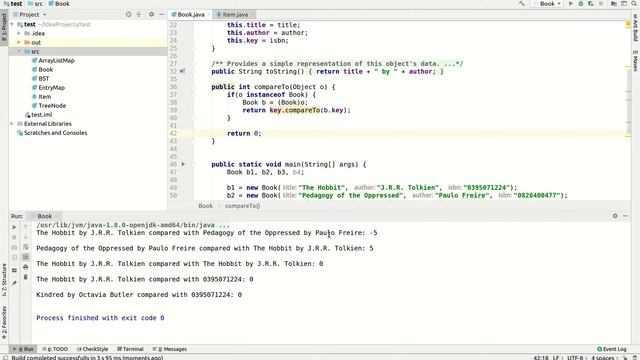Open EntryMap class from project tree

pos(49,87)
